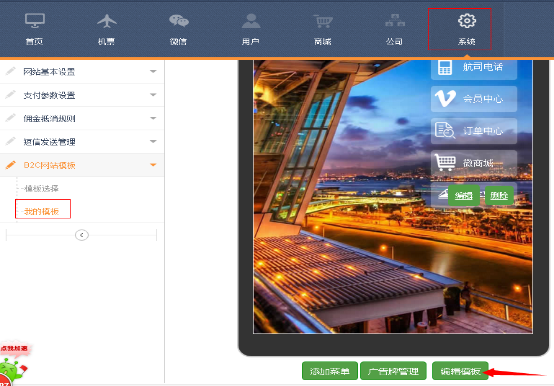Select 模板选择 in the sidebar

coord(41,188)
